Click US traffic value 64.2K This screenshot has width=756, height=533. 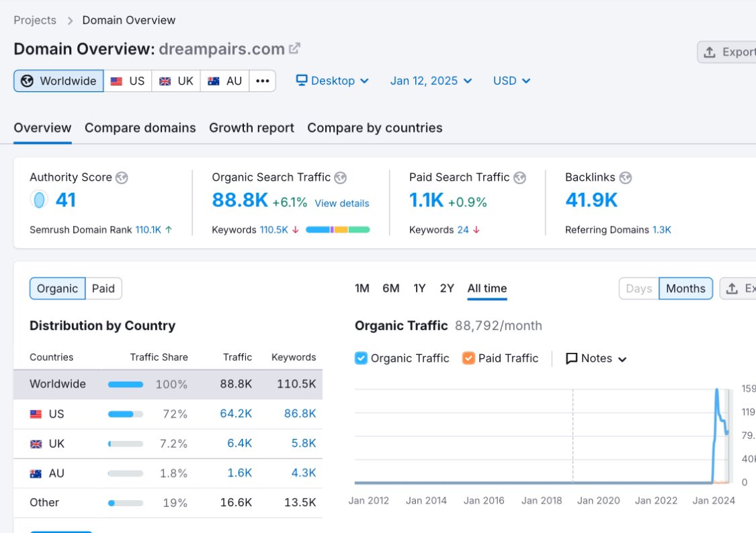click(x=236, y=414)
